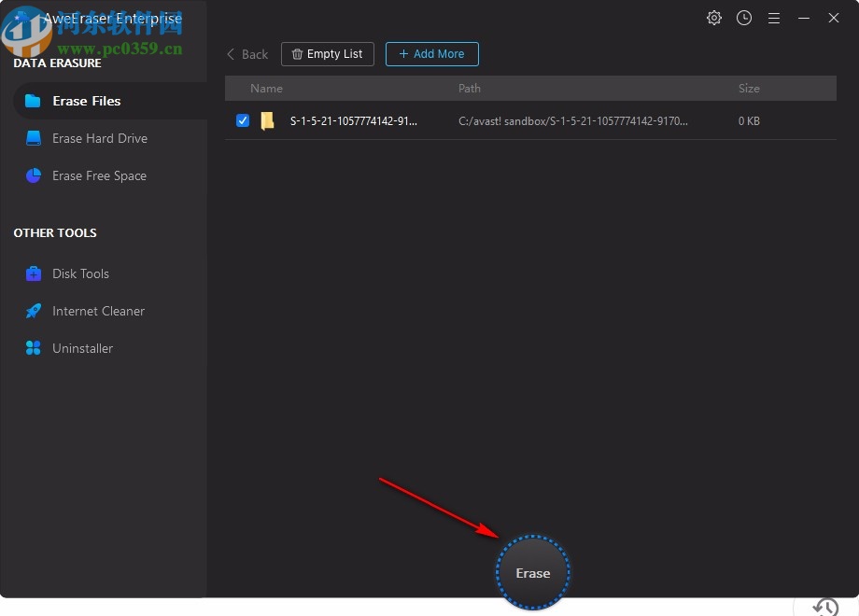The width and height of the screenshot is (859, 616).
Task: Click the history icon at bottom right corner
Action: pyautogui.click(x=825, y=607)
